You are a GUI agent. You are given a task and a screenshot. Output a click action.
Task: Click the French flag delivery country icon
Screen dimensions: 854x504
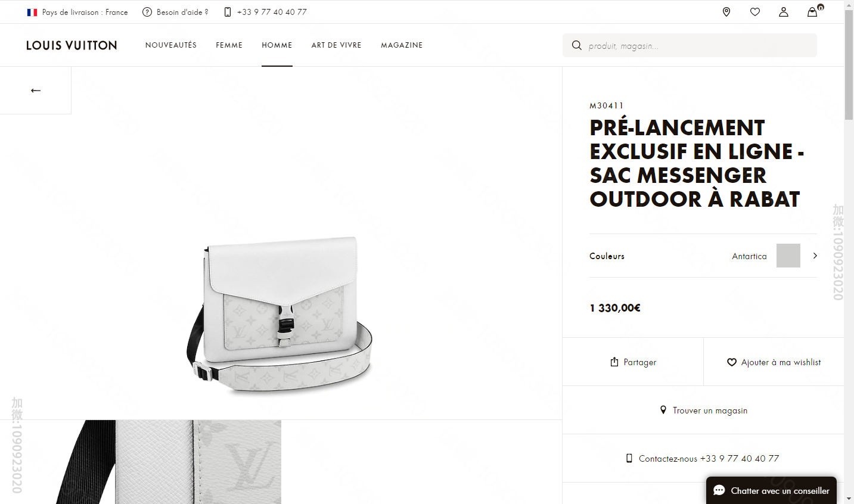(32, 12)
